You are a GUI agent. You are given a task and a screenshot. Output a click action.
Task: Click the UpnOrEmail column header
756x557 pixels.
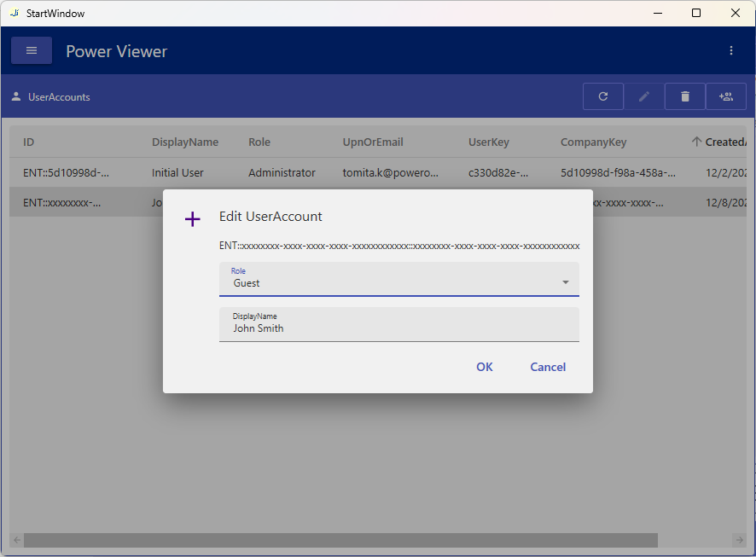click(x=373, y=142)
